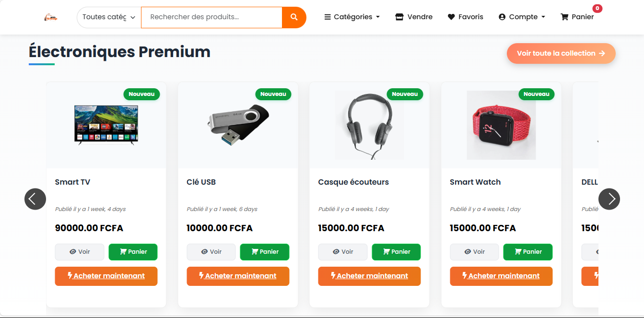The width and height of the screenshot is (644, 318).
Task: Click the Rechercher des produits search field
Action: coord(211,17)
